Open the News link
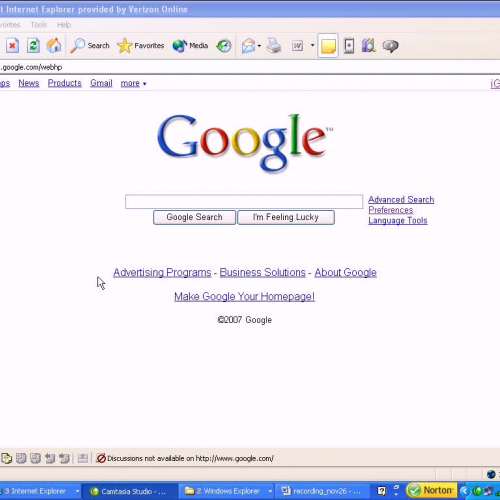Screen dimensions: 500x500 [29, 83]
